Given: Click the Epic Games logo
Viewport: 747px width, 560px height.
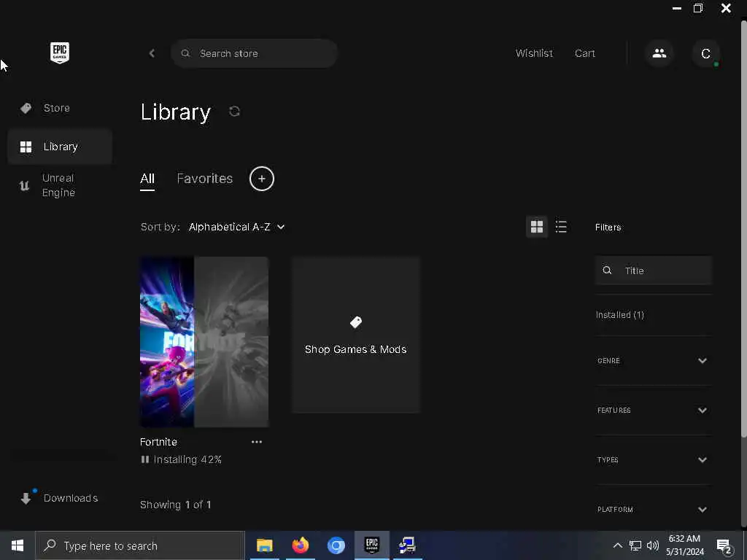Looking at the screenshot, I should (60, 52).
